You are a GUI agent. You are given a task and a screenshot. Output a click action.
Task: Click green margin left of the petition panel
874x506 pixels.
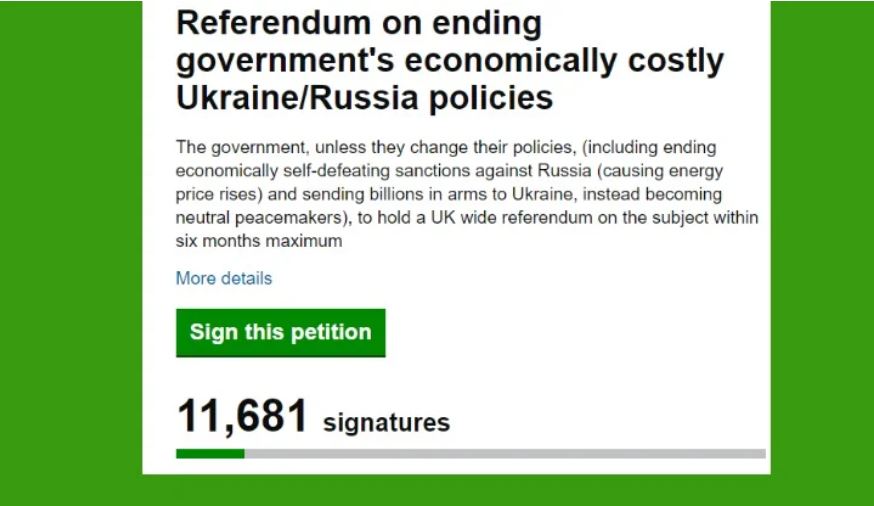click(70, 250)
